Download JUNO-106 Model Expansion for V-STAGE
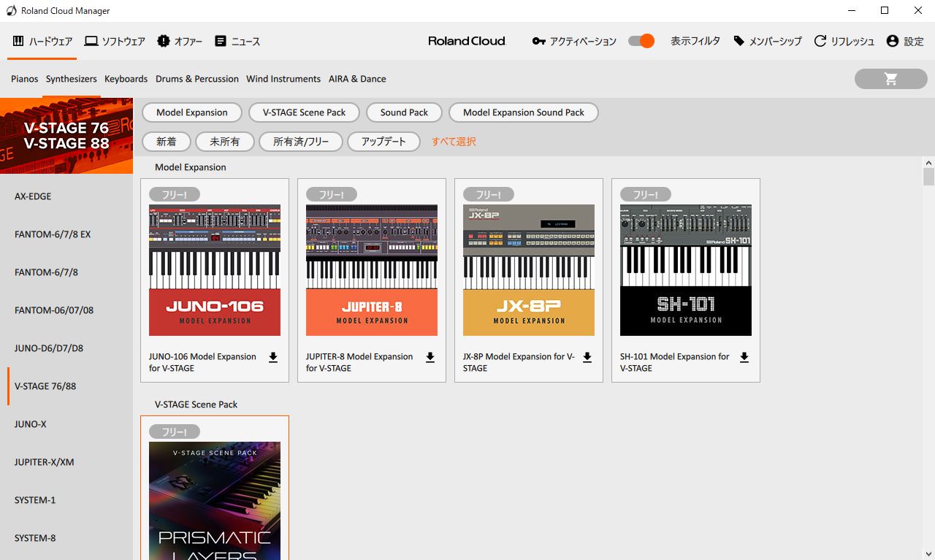Viewport: 935px width, 560px height. pyautogui.click(x=273, y=358)
